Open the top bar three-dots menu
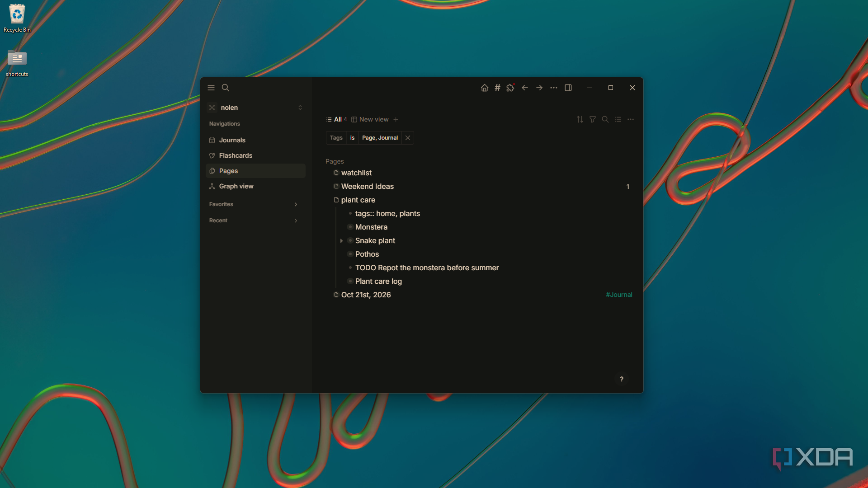The height and width of the screenshot is (488, 868). (554, 88)
